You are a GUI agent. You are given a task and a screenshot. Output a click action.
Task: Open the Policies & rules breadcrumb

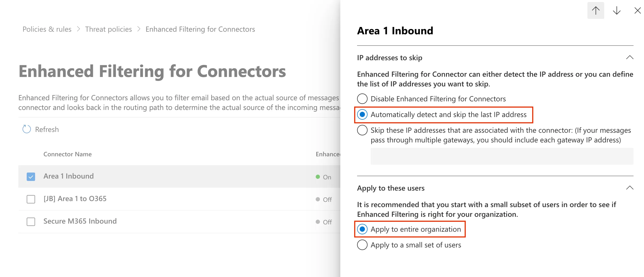coord(47,29)
